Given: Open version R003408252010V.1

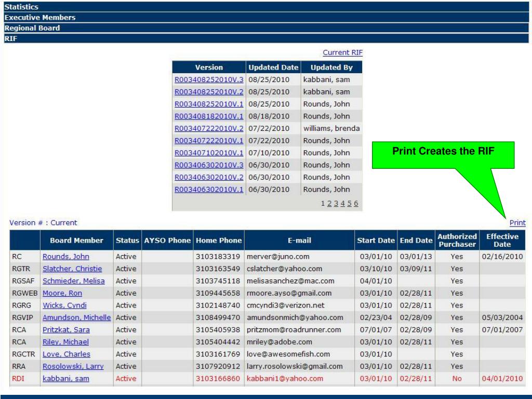Looking at the screenshot, I should (209, 104).
